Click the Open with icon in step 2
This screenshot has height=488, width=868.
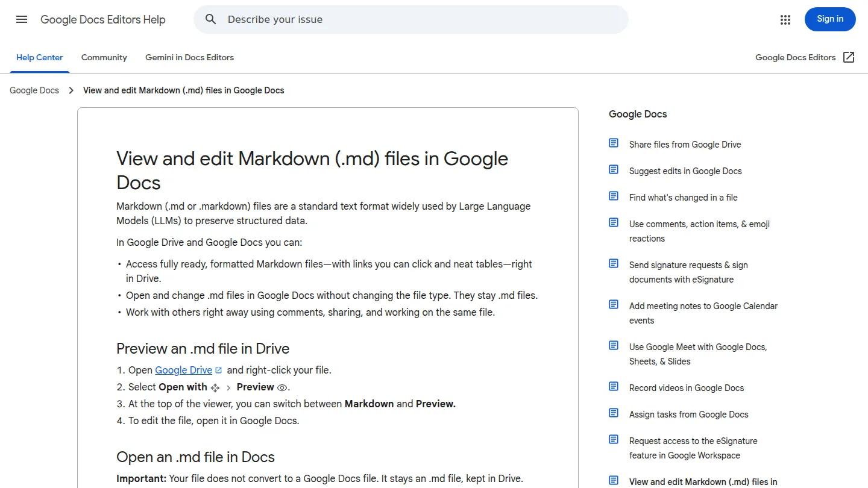215,387
